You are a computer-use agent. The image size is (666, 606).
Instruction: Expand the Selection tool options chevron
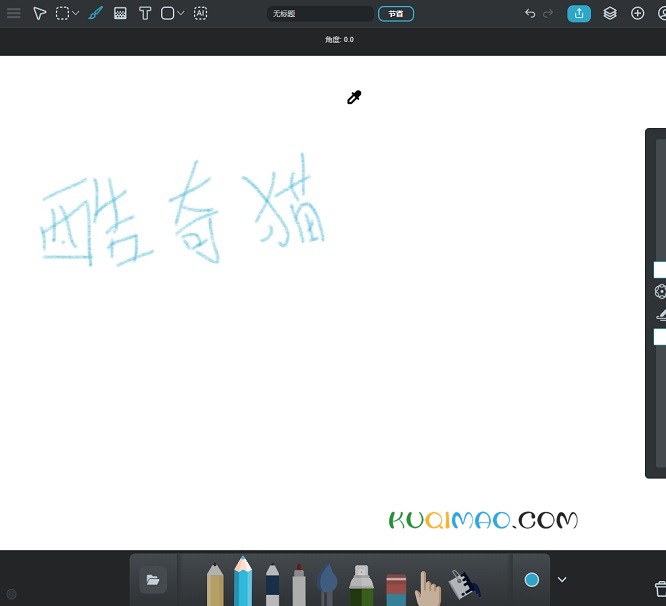[76, 13]
